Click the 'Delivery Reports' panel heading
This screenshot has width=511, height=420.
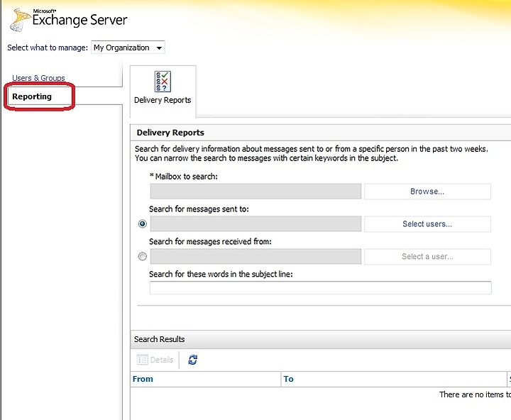(x=170, y=133)
